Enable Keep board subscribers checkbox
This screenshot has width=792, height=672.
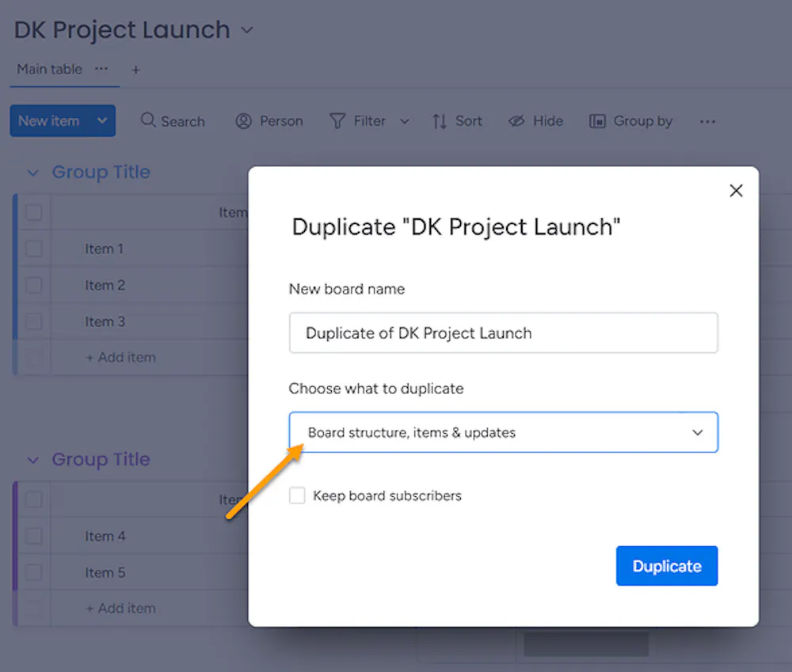297,495
